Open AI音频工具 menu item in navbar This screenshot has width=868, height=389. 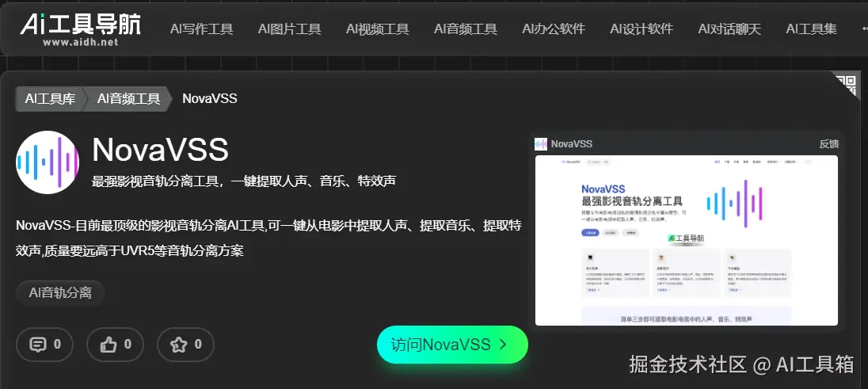tap(466, 29)
